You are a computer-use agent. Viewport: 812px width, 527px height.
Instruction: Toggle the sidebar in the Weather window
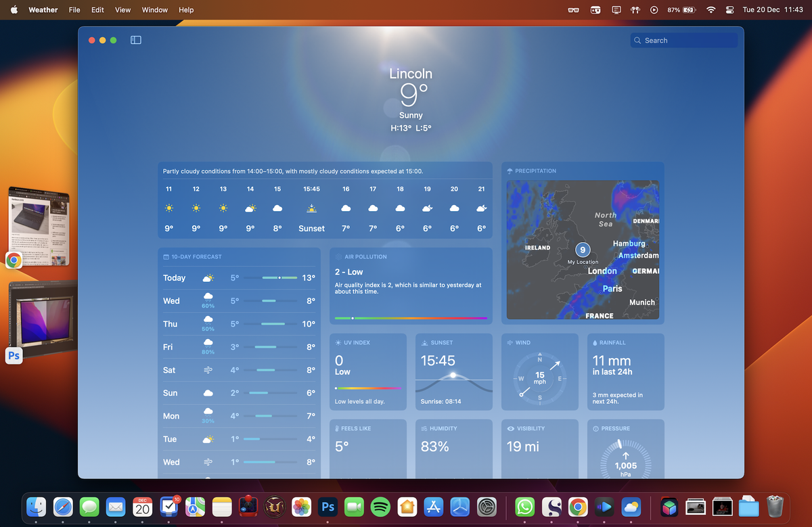click(135, 40)
